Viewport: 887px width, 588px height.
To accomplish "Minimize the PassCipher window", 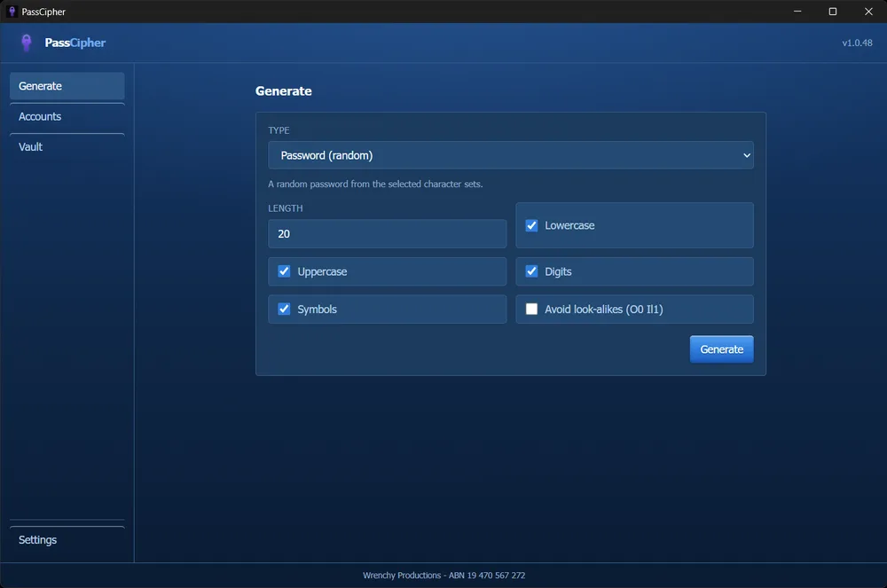I will pos(797,12).
